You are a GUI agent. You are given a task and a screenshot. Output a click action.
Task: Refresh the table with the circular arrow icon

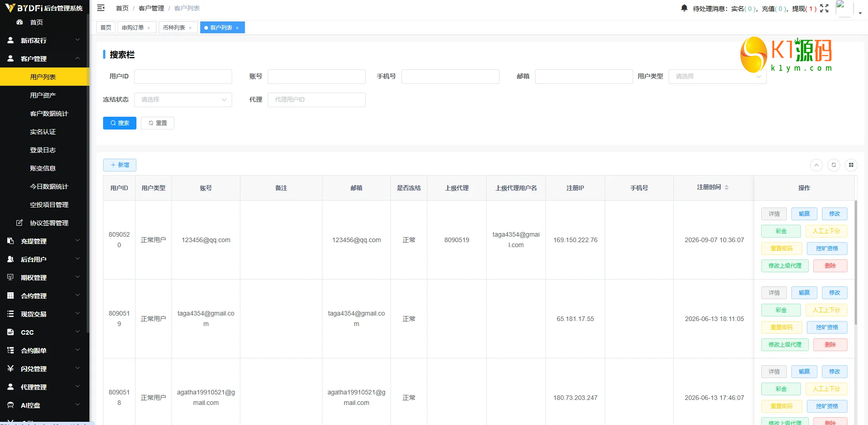pos(834,165)
